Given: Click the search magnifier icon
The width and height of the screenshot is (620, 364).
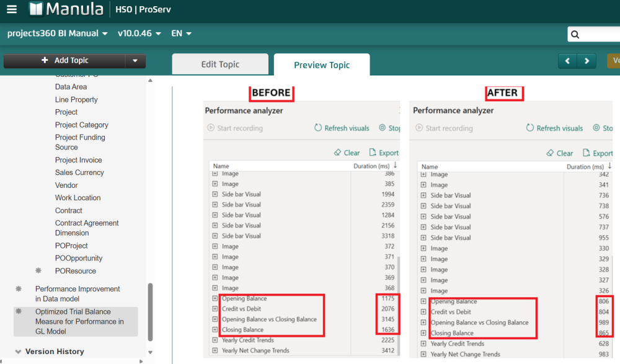Looking at the screenshot, I should 575,35.
